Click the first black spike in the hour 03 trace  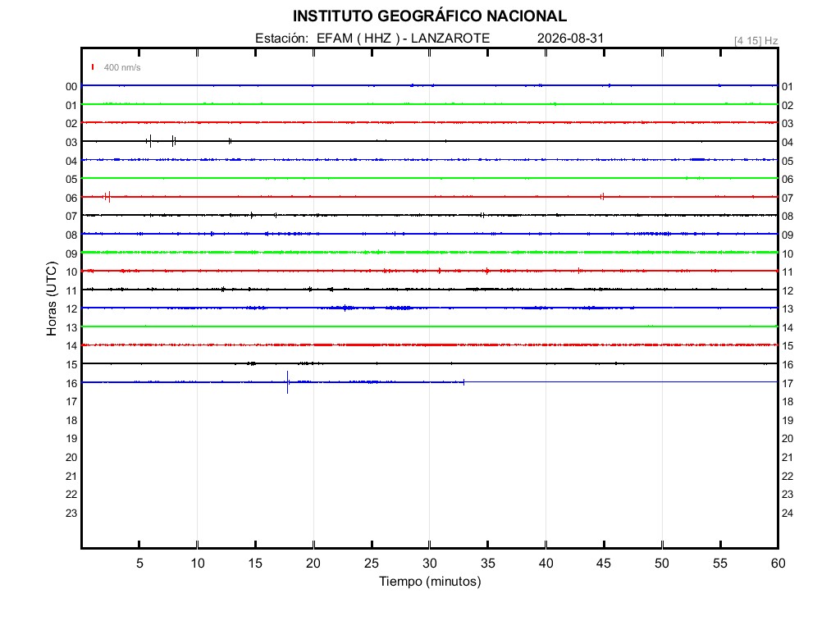tap(151, 141)
